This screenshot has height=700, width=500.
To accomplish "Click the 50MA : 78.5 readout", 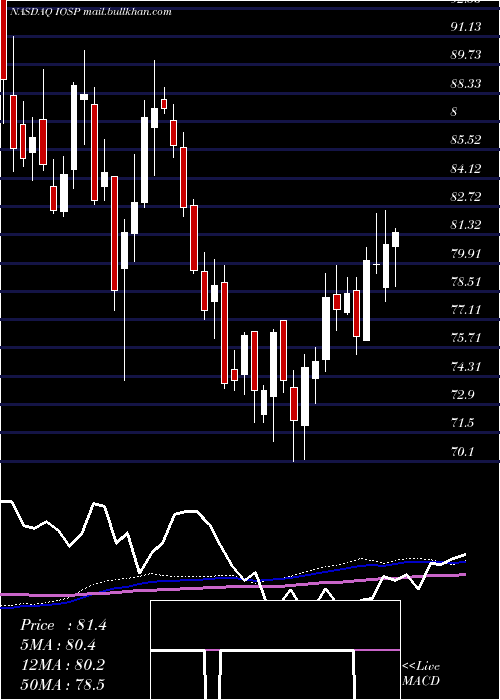I will coord(62,684).
